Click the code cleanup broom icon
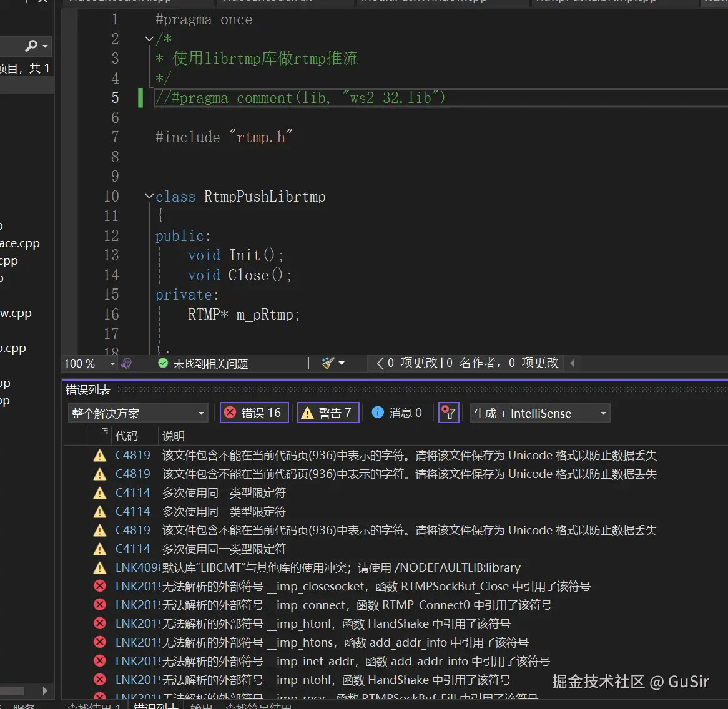Image resolution: width=728 pixels, height=709 pixels. (328, 363)
